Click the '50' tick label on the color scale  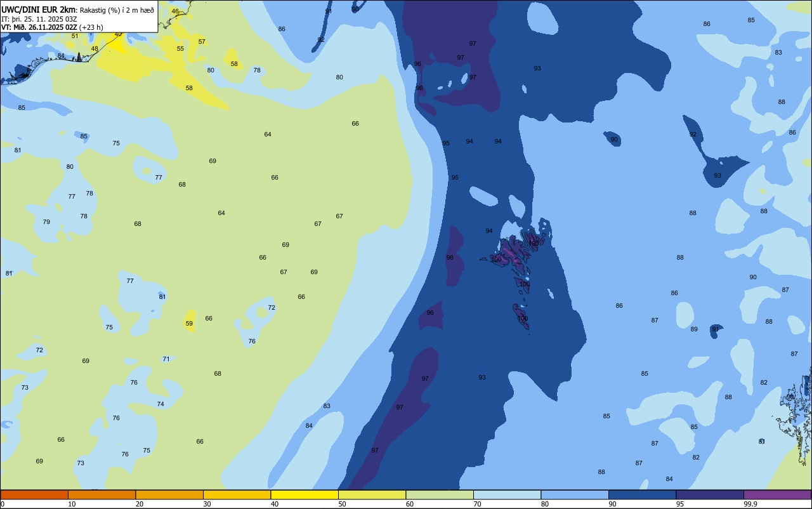tap(342, 504)
